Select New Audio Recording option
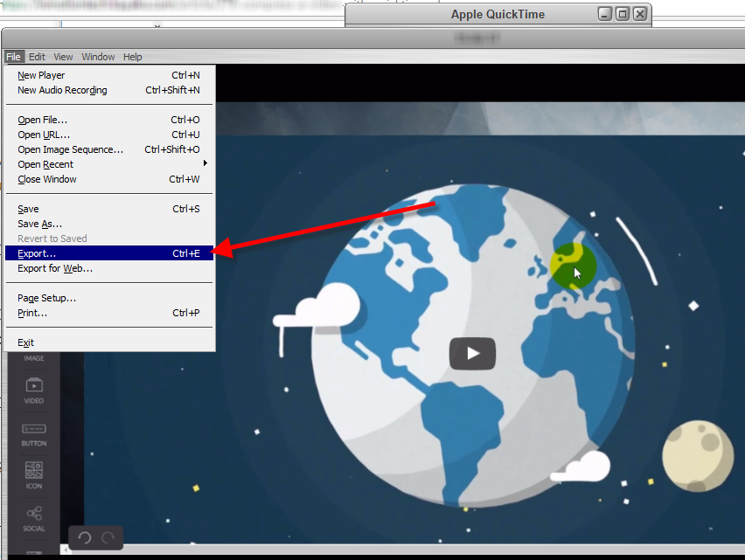 (62, 90)
